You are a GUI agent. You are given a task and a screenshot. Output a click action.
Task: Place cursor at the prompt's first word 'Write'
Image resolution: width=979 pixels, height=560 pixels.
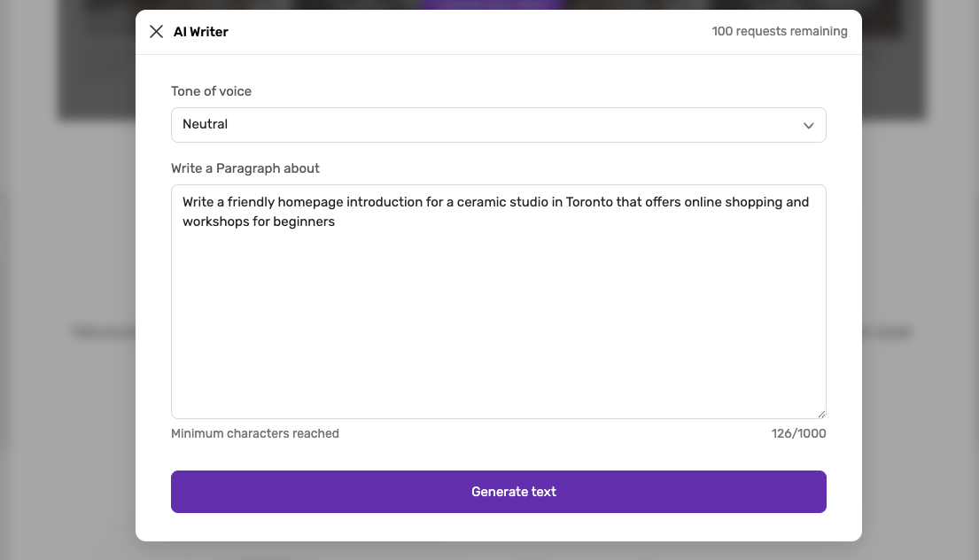tap(198, 202)
